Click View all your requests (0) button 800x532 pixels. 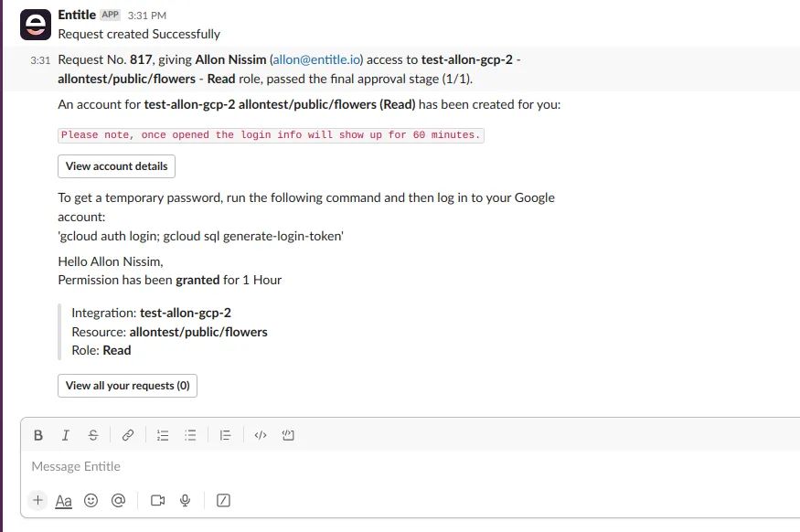coord(128,386)
